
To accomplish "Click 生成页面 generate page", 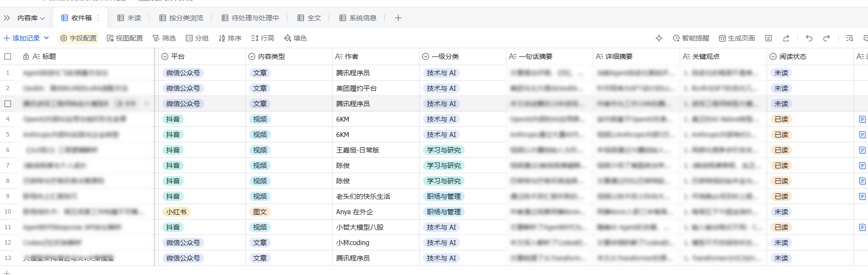I will 737,38.
